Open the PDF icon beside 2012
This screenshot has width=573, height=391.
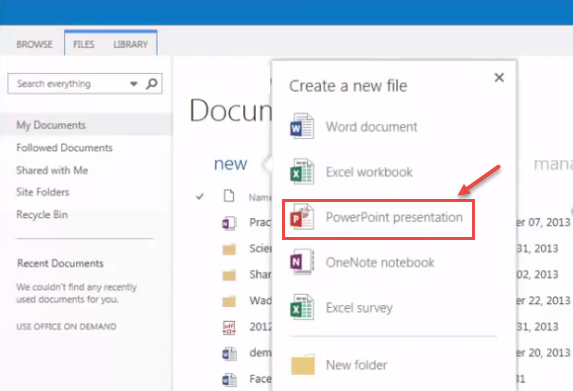click(229, 327)
